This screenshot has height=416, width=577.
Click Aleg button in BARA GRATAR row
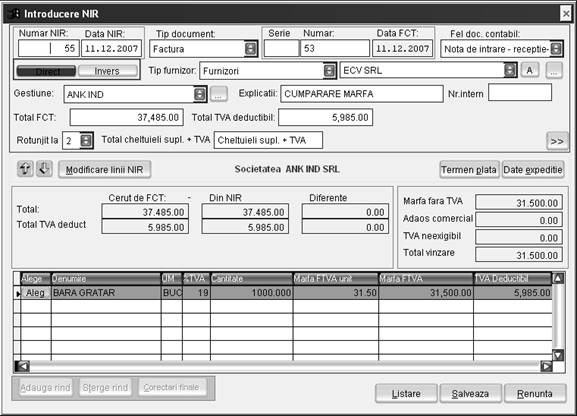pyautogui.click(x=35, y=293)
